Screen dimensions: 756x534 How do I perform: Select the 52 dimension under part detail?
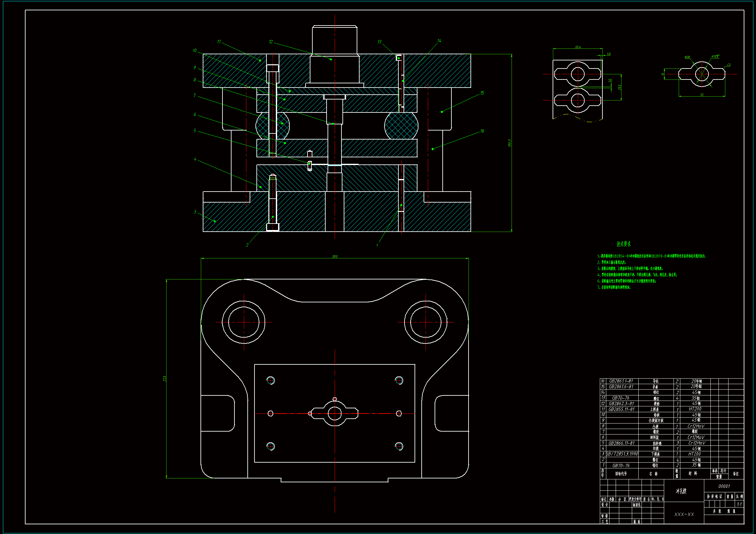[x=702, y=95]
